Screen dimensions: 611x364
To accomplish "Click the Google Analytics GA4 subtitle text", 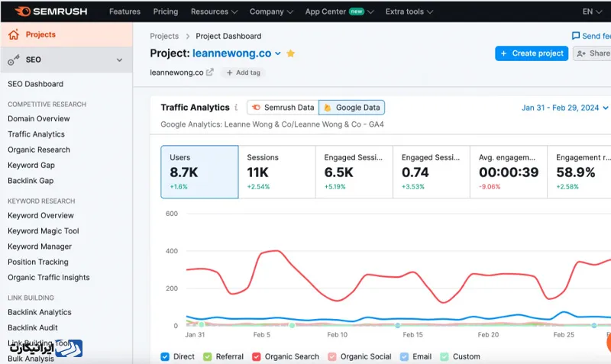I will [x=273, y=124].
